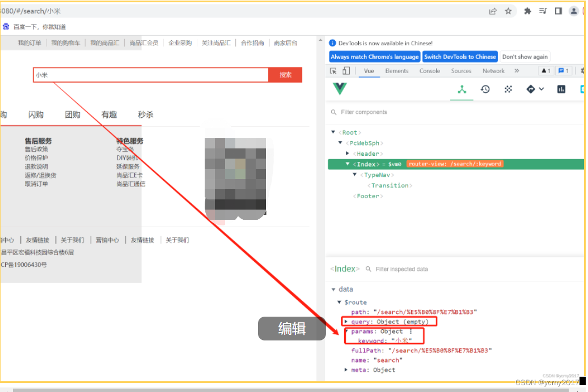Open the 售后政策 footer link
Viewport: 588px width, 392px height.
pos(36,149)
